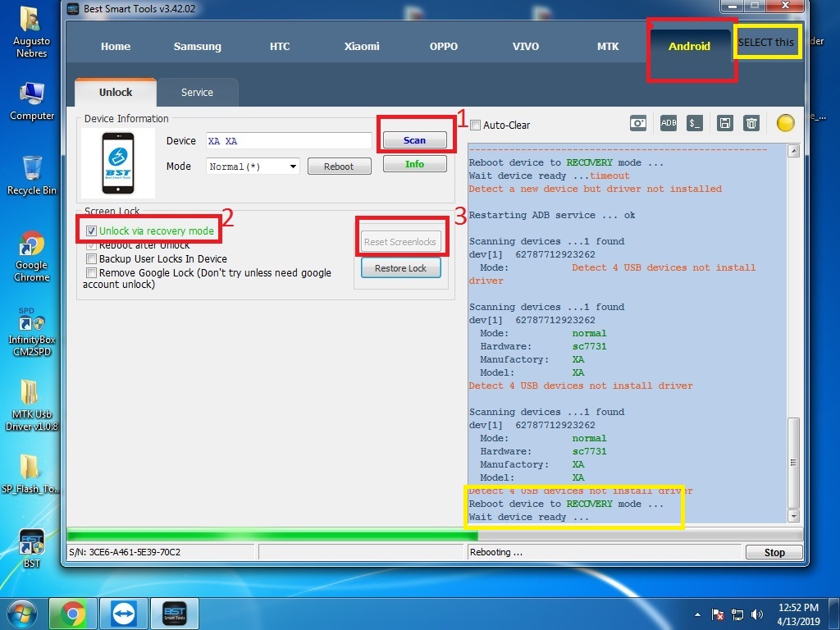
Task: Click the S/N: 3CE6-A461-5E39-70C2 status text
Action: (x=125, y=552)
